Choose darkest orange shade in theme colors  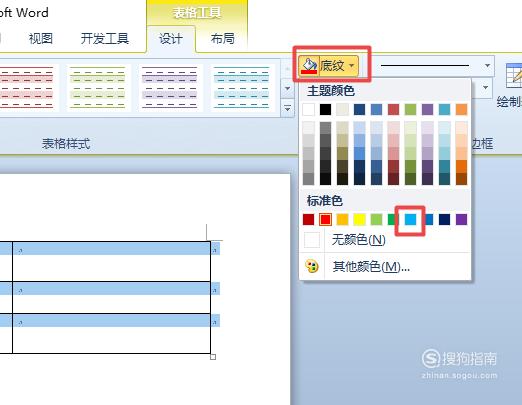[x=461, y=179]
